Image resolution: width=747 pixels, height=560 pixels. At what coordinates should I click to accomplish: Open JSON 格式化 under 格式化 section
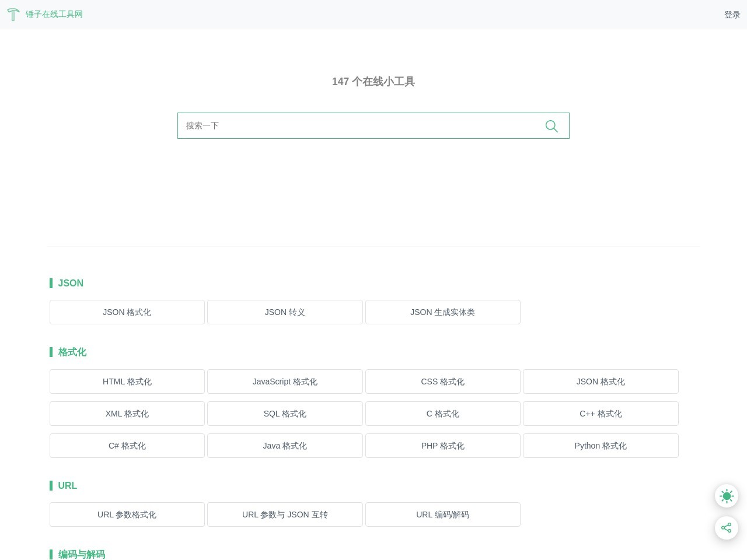[601, 381]
